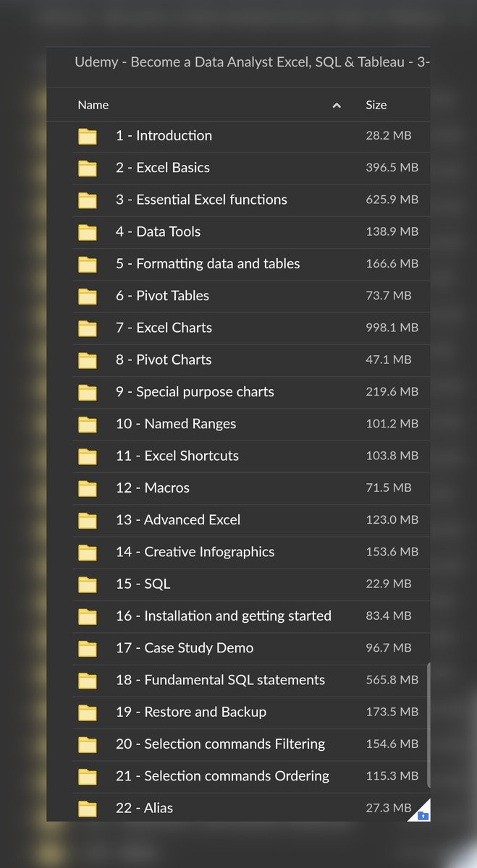Open the 2 - Excel Basics folder name
Screen dimensions: 477x868
pos(163,167)
